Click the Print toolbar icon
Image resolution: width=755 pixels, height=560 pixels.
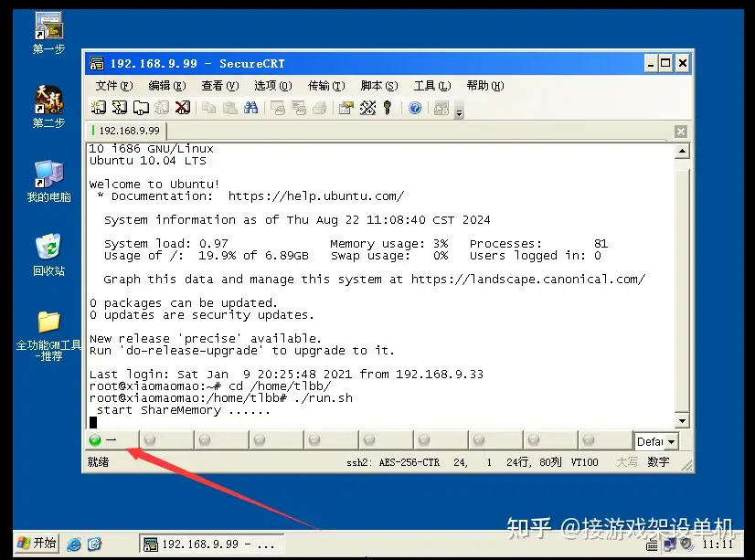pyautogui.click(x=320, y=107)
